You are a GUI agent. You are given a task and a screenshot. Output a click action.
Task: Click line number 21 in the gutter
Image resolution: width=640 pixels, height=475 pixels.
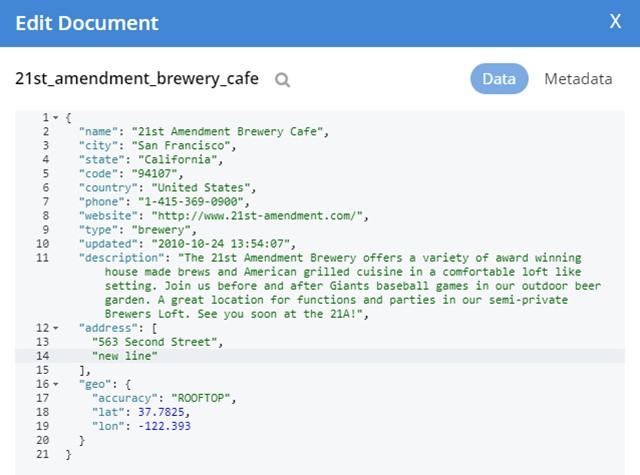42,454
